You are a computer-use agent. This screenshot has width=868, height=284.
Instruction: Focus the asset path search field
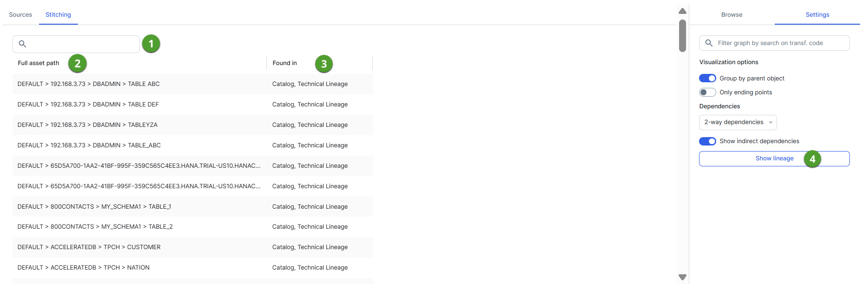tap(81, 44)
